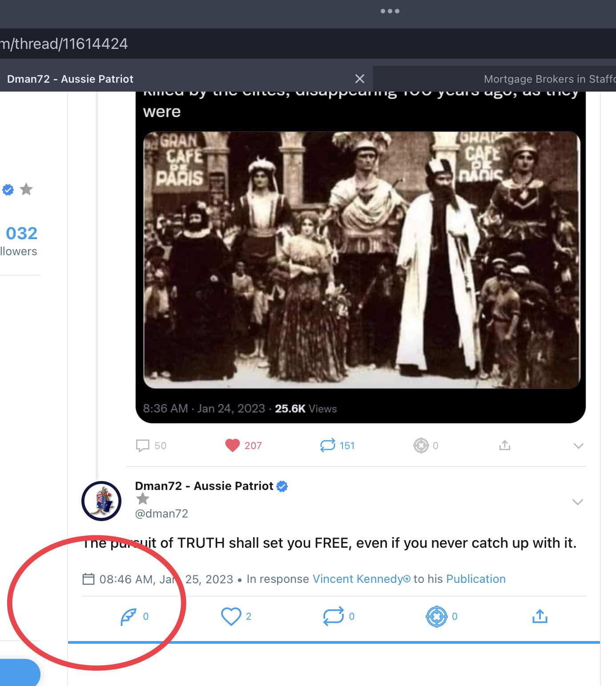The width and height of the screenshot is (616, 686).
Task: Click the share icon in the embedded tweet
Action: 504,445
